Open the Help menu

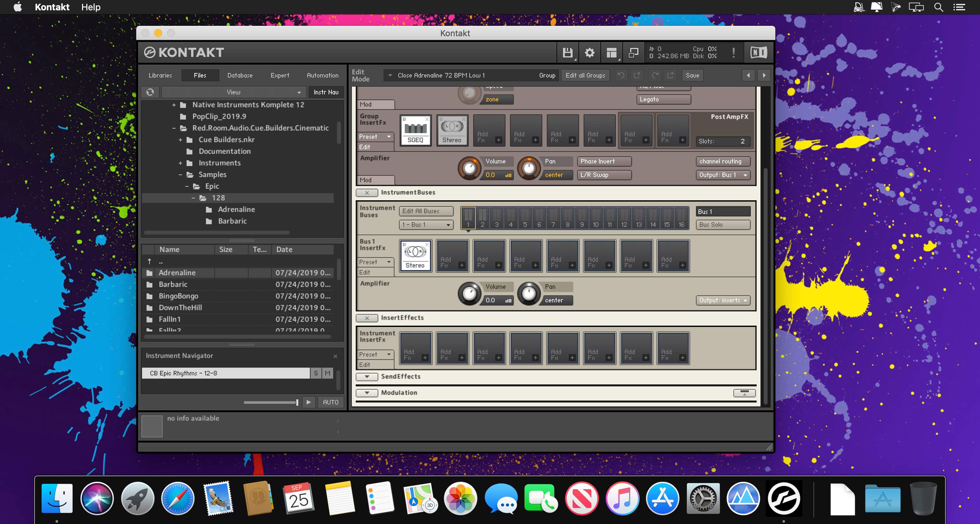90,7
